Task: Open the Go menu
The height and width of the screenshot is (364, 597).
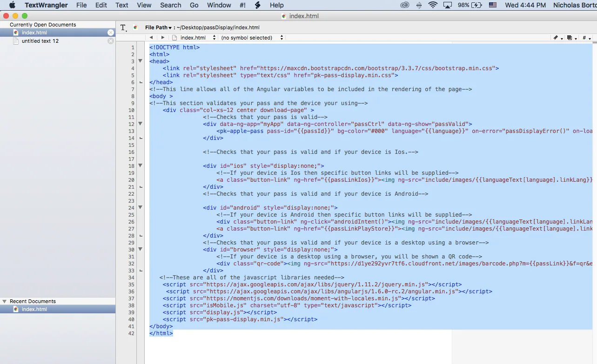Action: (194, 5)
